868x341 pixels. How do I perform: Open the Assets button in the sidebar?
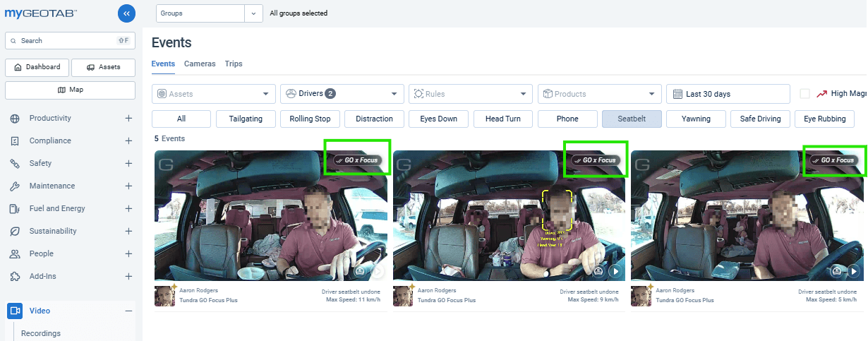pos(103,67)
